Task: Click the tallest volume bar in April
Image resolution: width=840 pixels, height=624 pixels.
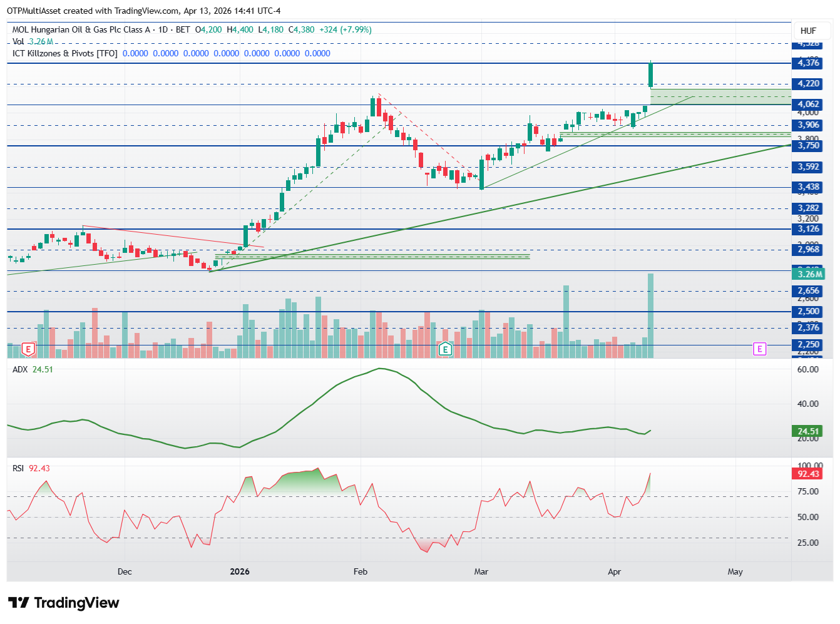Action: point(651,316)
